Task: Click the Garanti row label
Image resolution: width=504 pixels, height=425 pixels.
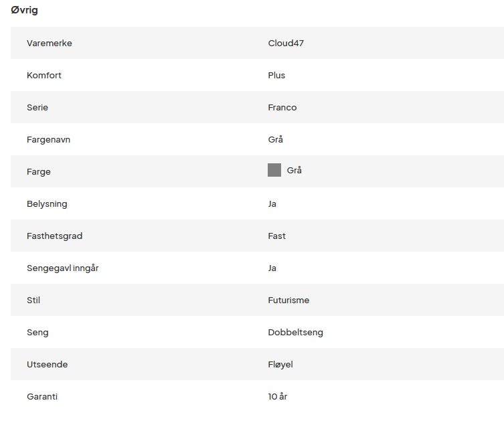Action: [x=42, y=396]
